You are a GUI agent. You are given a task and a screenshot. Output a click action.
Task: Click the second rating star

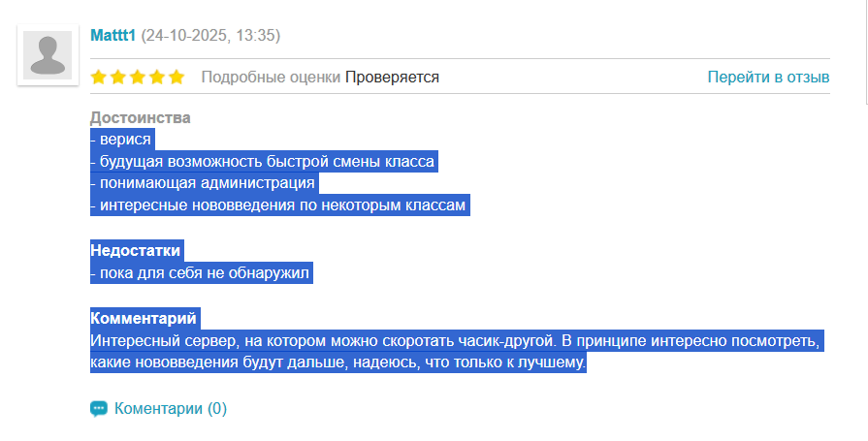pyautogui.click(x=117, y=78)
